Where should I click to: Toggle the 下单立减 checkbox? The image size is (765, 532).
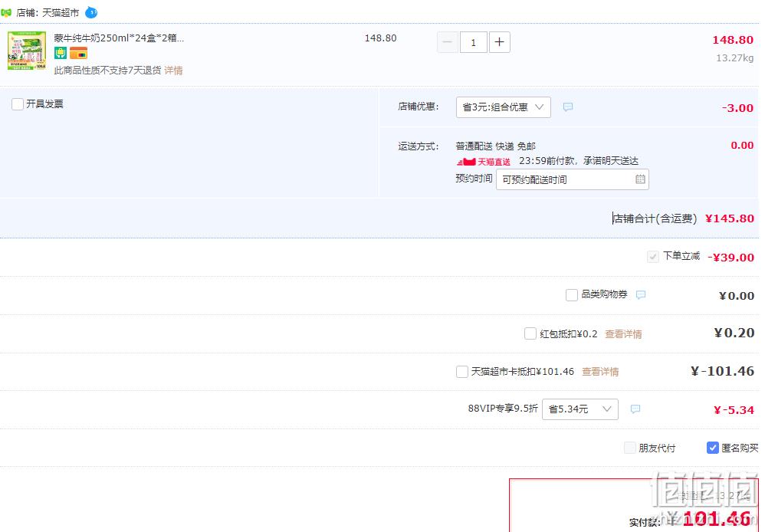[x=653, y=257]
